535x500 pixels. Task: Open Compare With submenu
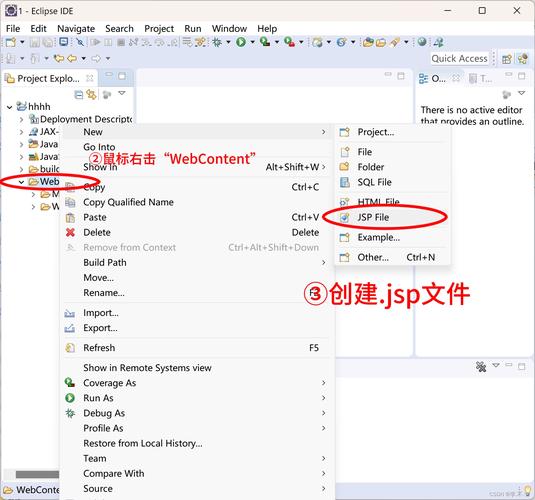pyautogui.click(x=197, y=473)
